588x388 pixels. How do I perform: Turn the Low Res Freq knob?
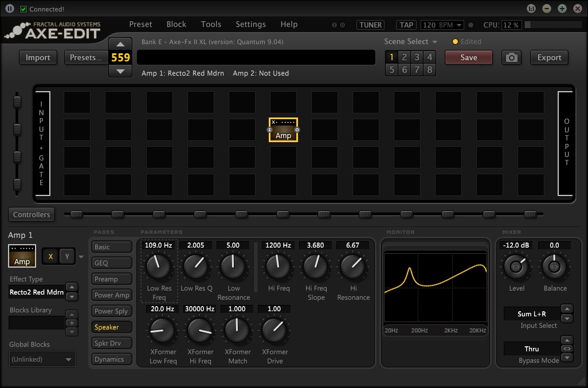point(158,266)
